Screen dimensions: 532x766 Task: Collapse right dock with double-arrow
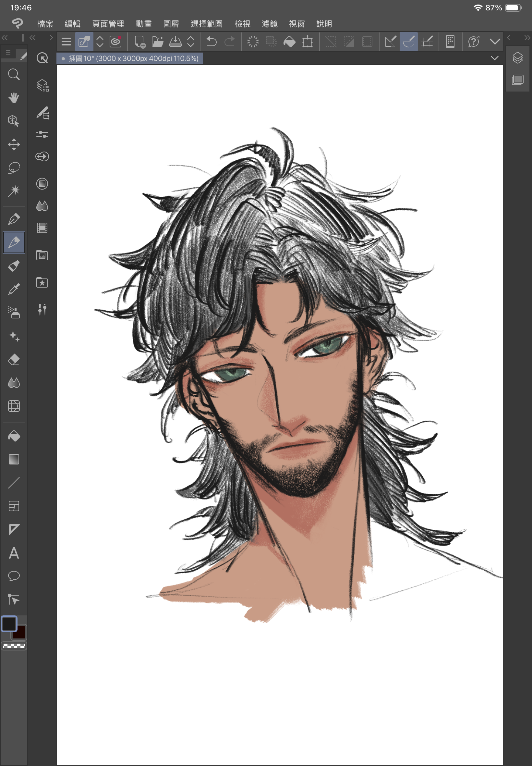point(527,38)
